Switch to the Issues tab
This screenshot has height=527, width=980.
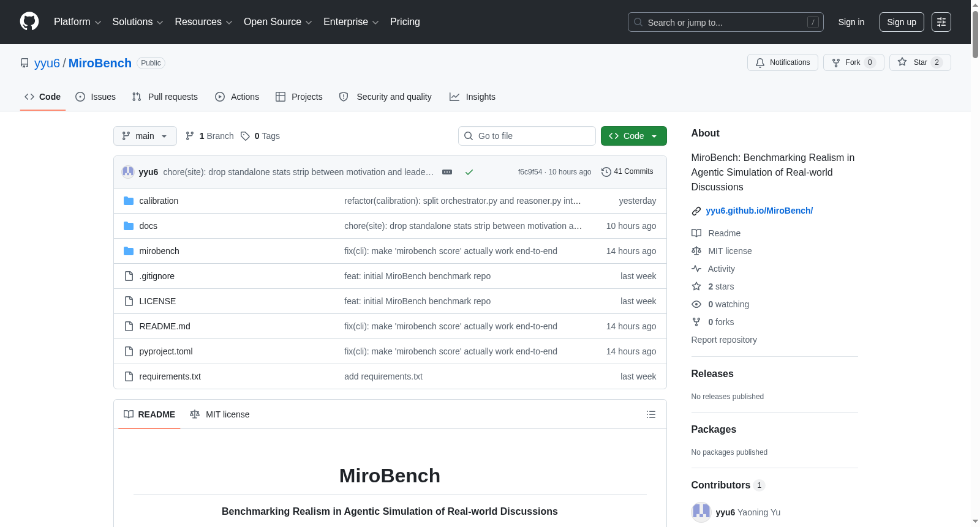click(x=96, y=97)
